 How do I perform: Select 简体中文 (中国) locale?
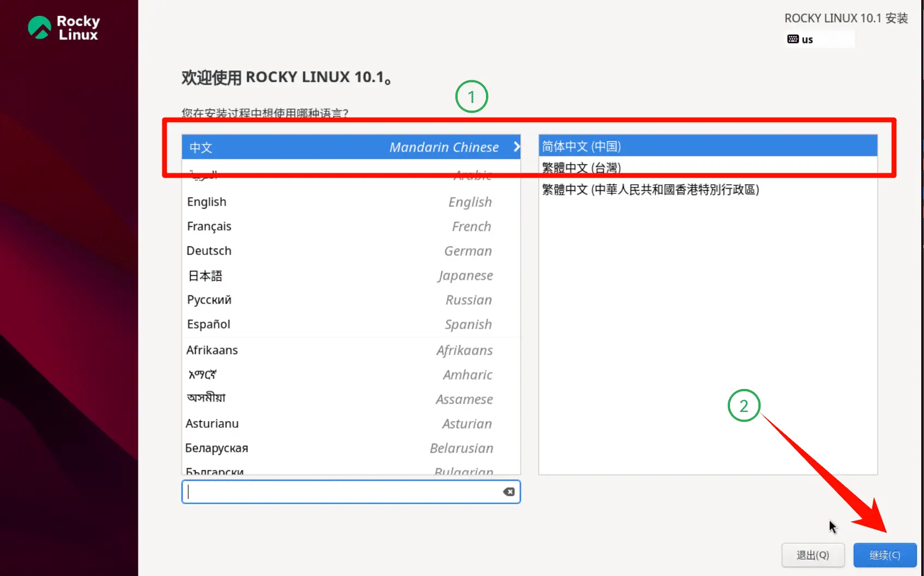[x=708, y=146]
